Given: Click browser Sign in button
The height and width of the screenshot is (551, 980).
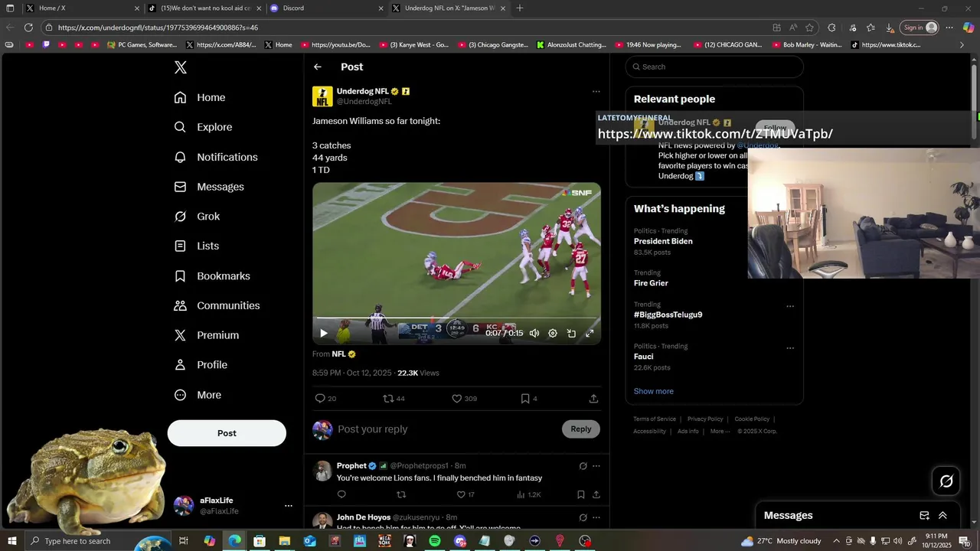Looking at the screenshot, I should 920,28.
